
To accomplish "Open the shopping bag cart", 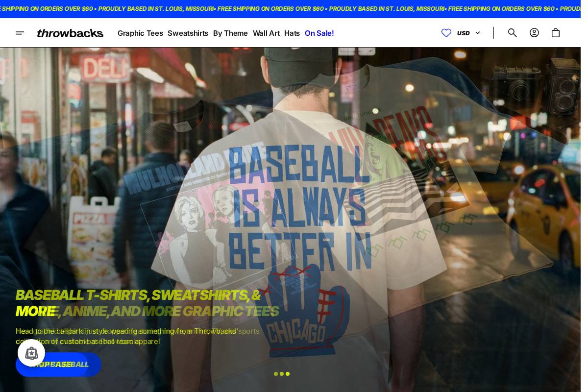I will [x=556, y=33].
